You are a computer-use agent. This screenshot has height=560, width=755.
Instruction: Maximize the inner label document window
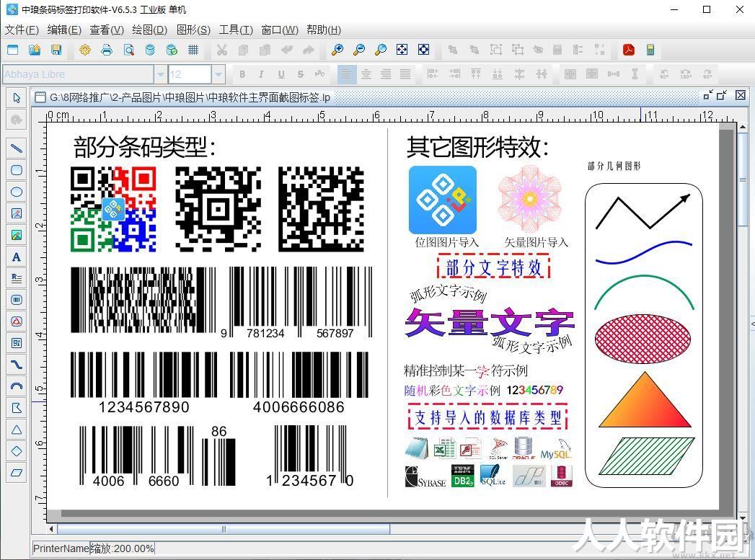721,95
